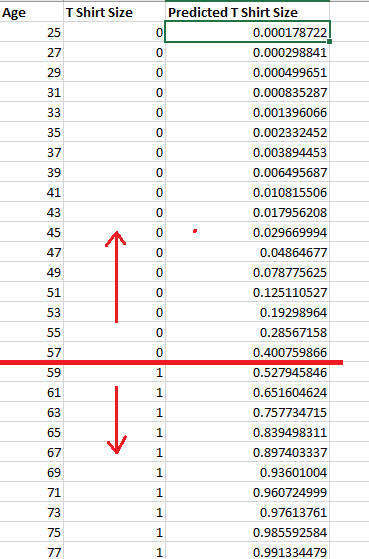The height and width of the screenshot is (559, 369).
Task: Select T Shirt Size 1 in the age 69 row
Action: coord(114,472)
